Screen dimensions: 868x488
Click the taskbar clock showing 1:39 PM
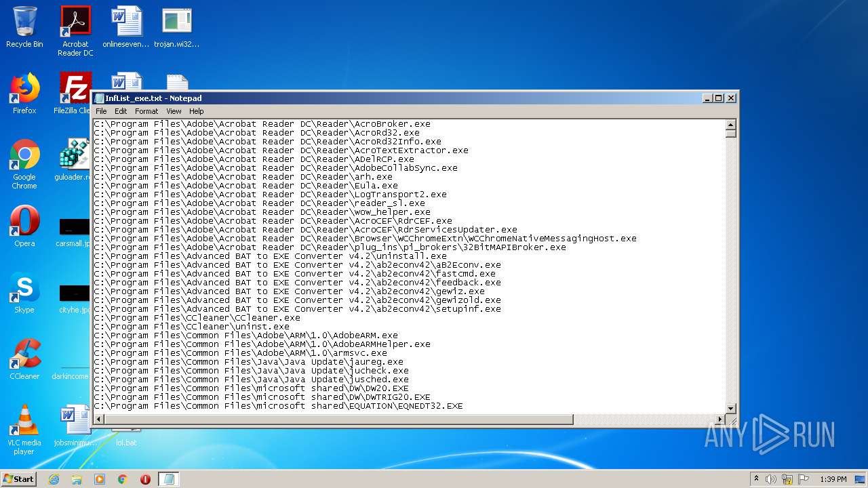[833, 479]
